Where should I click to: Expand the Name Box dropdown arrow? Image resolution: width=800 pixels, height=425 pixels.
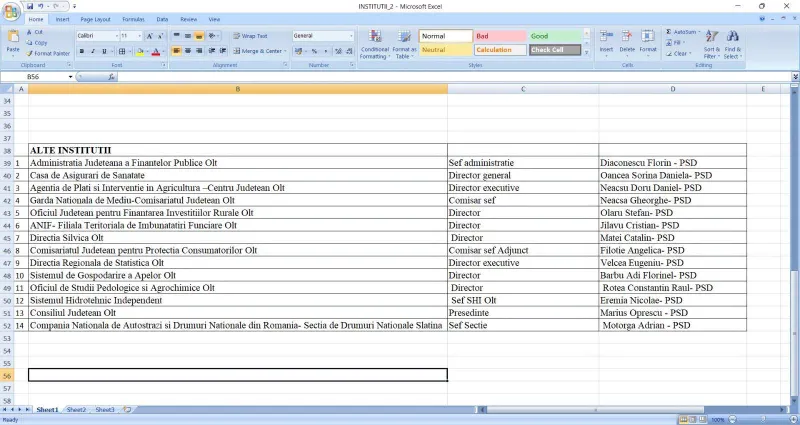pyautogui.click(x=70, y=77)
